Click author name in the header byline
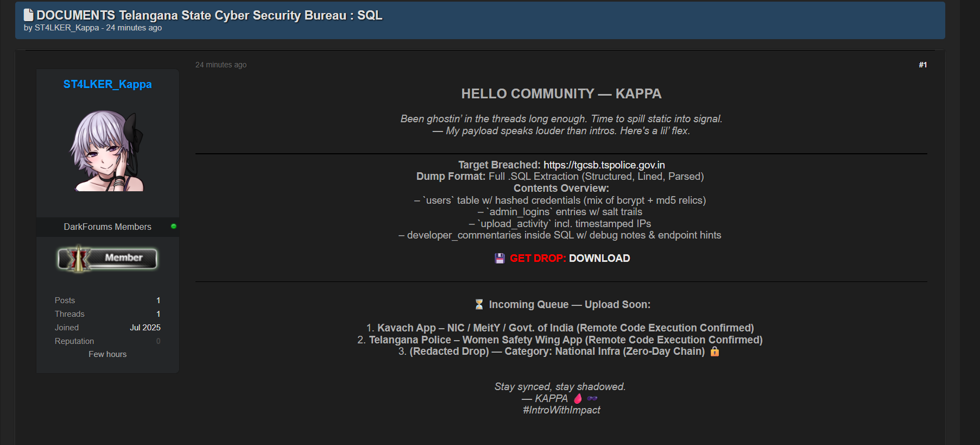980x445 pixels. tap(67, 28)
